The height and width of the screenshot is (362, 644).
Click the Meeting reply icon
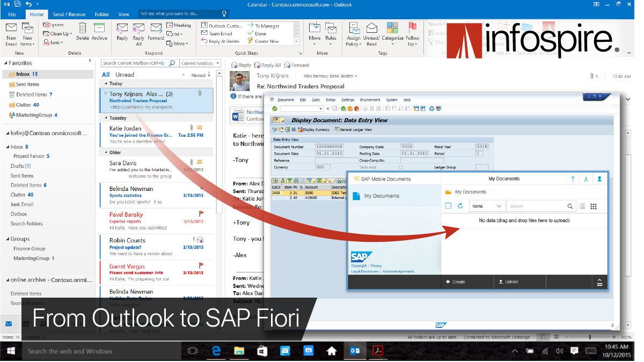(x=170, y=25)
